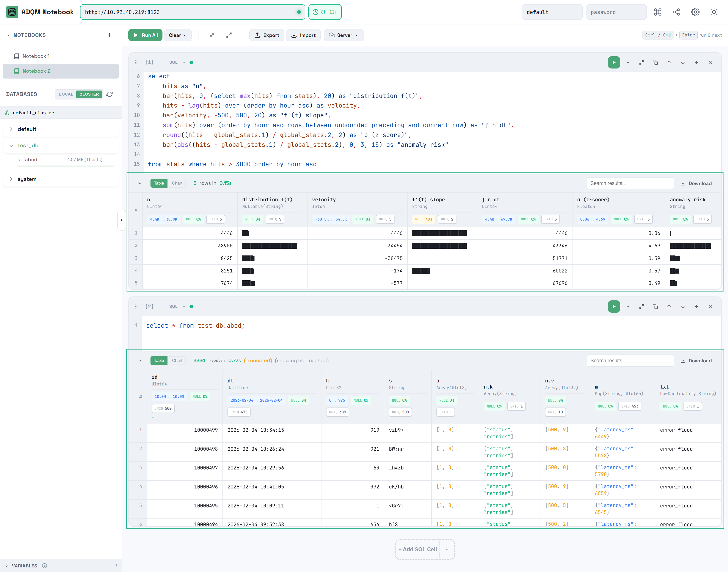
Task: Download cell 2 query results
Action: (696, 361)
